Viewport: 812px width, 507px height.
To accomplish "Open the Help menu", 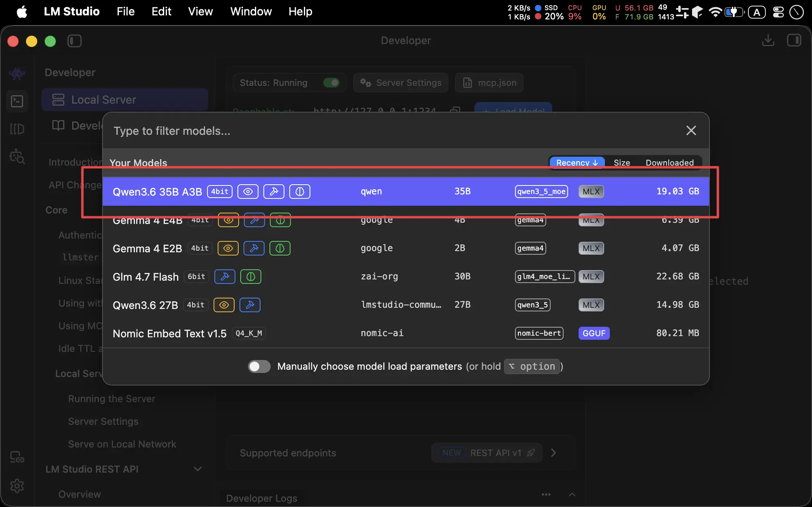I will click(x=300, y=11).
